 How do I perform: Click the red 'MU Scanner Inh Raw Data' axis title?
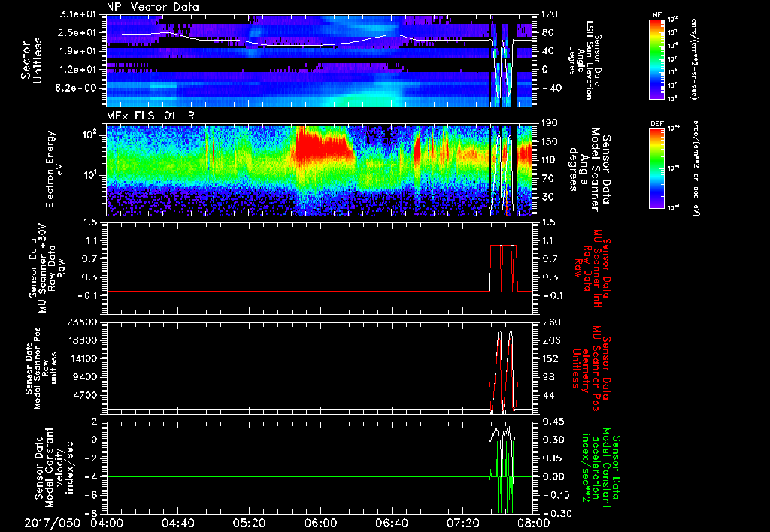tap(593, 268)
